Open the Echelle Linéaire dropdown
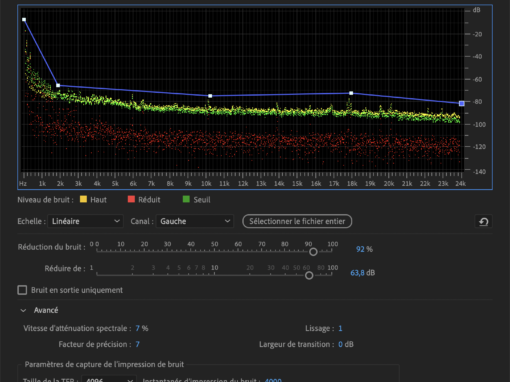The height and width of the screenshot is (382, 510). coord(85,221)
